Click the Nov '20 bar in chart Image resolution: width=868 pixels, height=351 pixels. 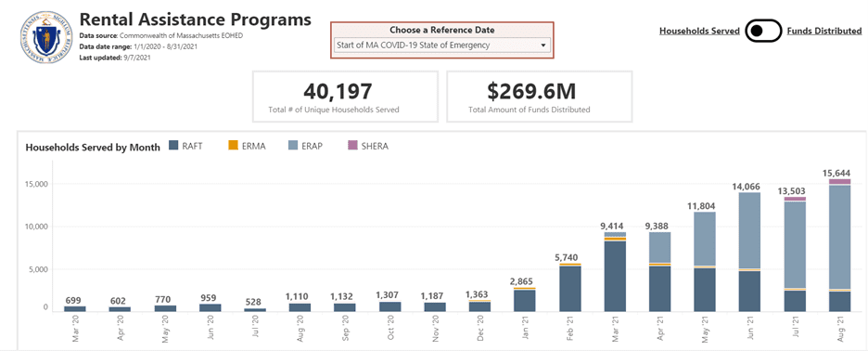point(435,306)
